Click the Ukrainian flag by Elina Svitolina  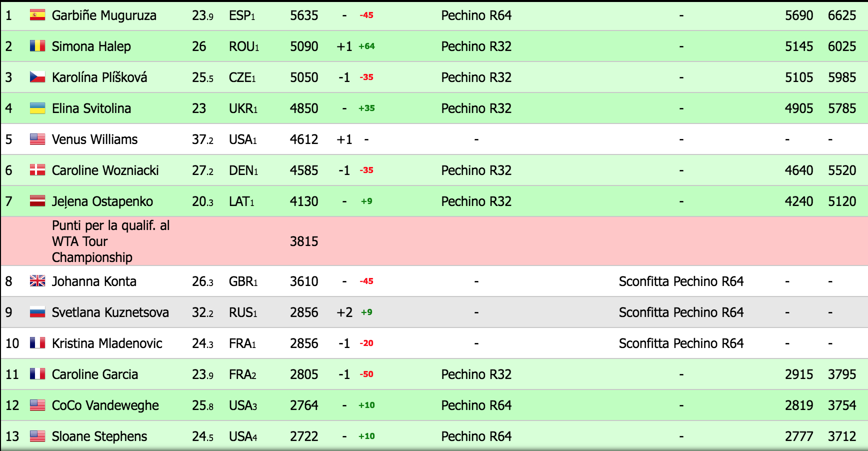37,108
